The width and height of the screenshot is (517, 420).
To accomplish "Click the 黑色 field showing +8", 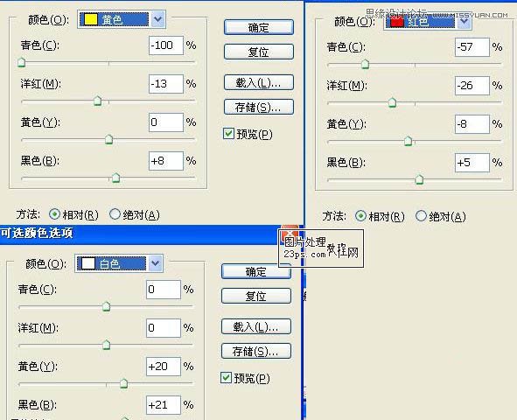I will (166, 161).
